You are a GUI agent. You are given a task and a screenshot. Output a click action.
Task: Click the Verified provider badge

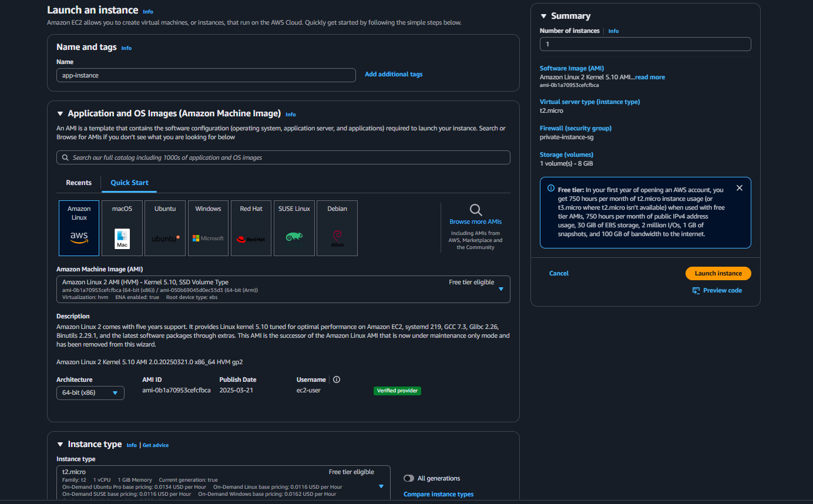pos(397,391)
